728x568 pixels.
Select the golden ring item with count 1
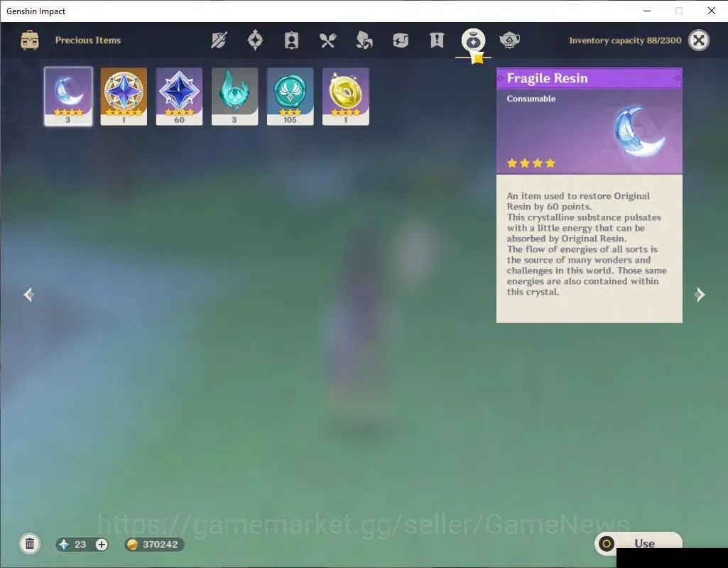(345, 97)
